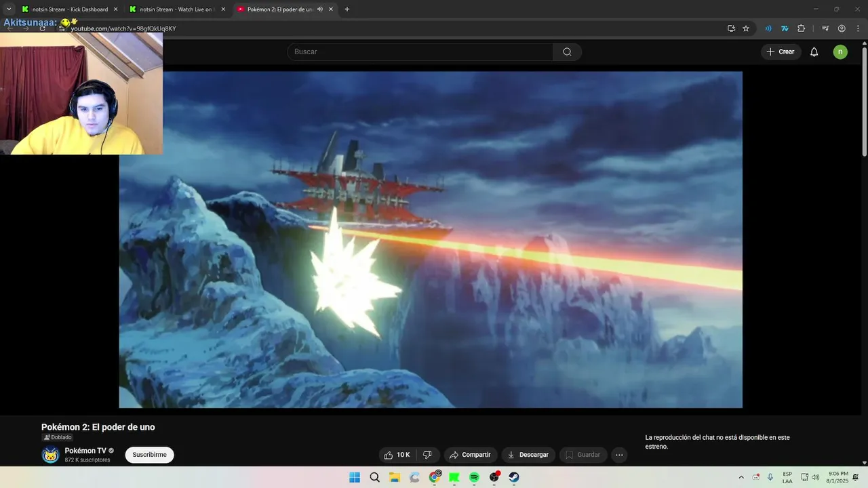Open the Windows Start menu
868x488 pixels.
point(355,477)
